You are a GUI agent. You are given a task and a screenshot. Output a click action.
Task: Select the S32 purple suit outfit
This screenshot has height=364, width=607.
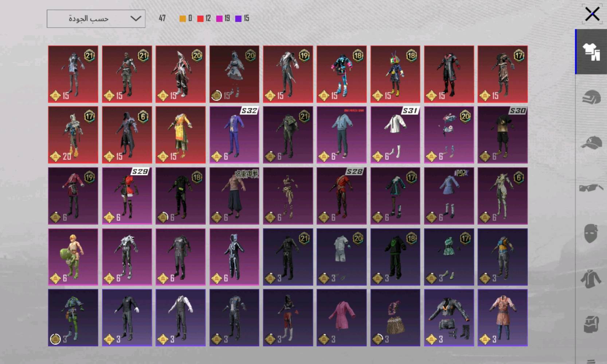234,135
